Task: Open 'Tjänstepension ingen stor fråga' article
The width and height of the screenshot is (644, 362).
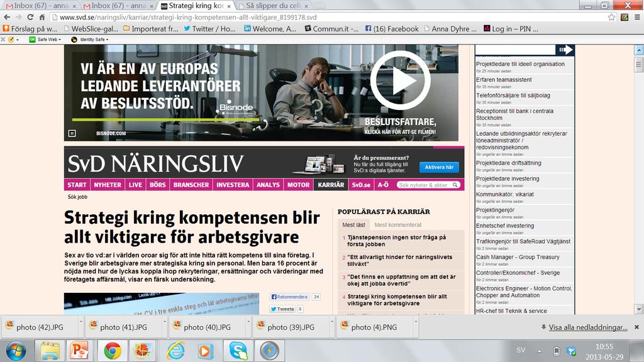Action: [x=396, y=241]
